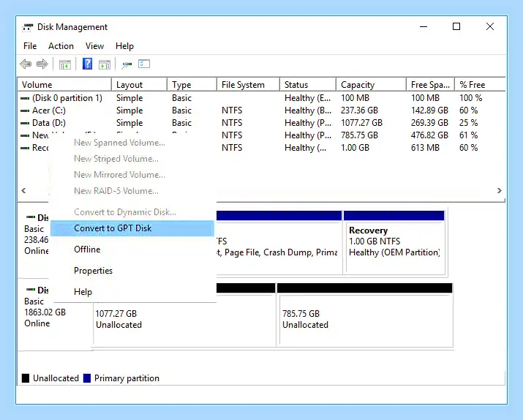Screen dimensions: 523x420
Task: Maximize the Disk Management window
Action: pyautogui.click(x=456, y=26)
